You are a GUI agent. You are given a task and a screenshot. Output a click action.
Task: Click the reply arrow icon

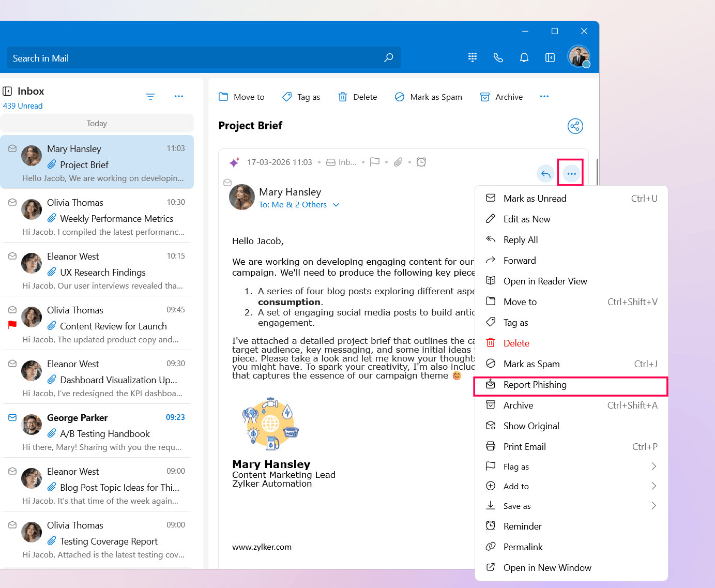[x=545, y=174]
